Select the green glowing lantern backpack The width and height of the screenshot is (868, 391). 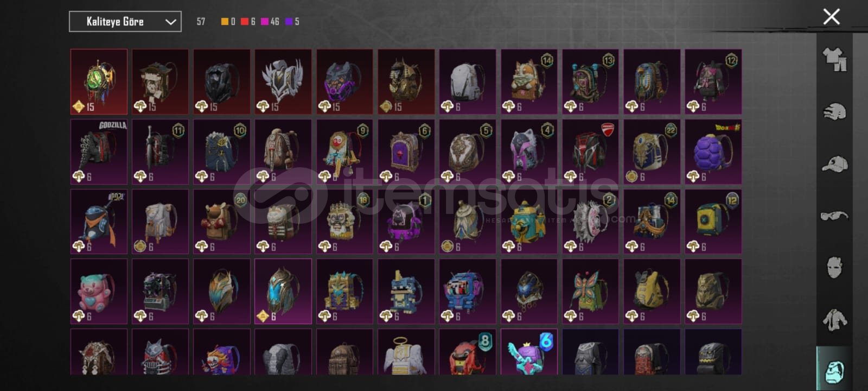tap(99, 81)
